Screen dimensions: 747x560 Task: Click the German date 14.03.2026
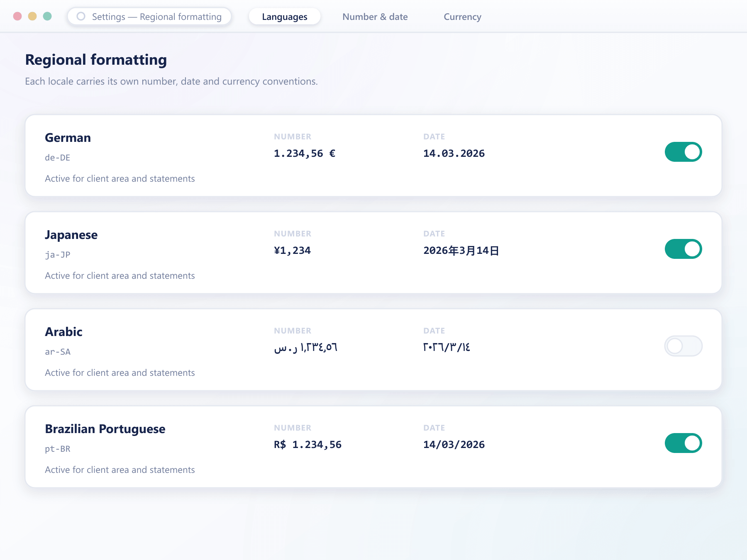[454, 153]
